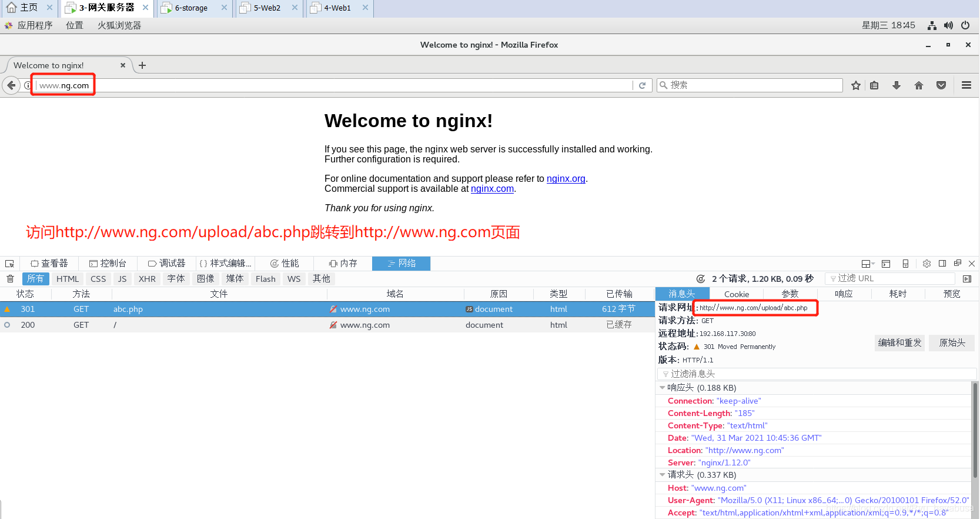Filter requests by 其他
The height and width of the screenshot is (519, 980).
click(x=321, y=279)
